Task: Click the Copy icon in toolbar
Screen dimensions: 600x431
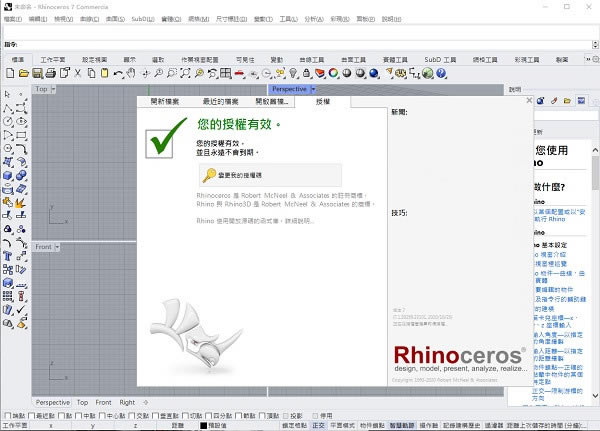Action: pos(91,73)
